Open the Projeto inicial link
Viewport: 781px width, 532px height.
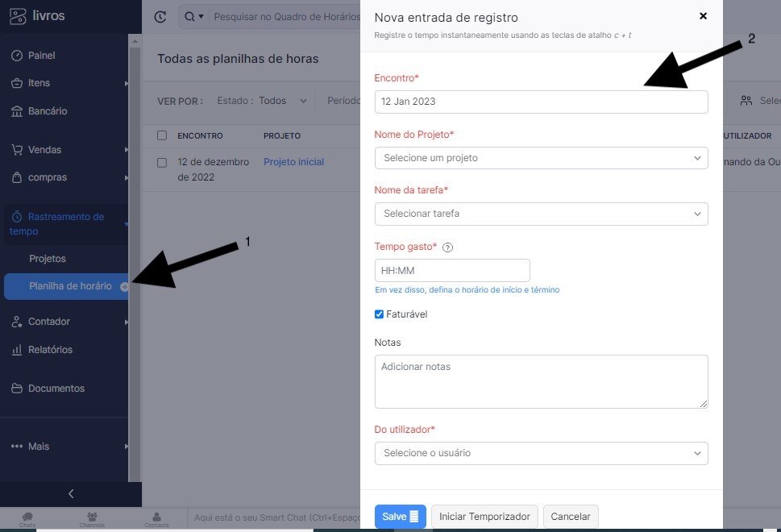[x=294, y=162]
